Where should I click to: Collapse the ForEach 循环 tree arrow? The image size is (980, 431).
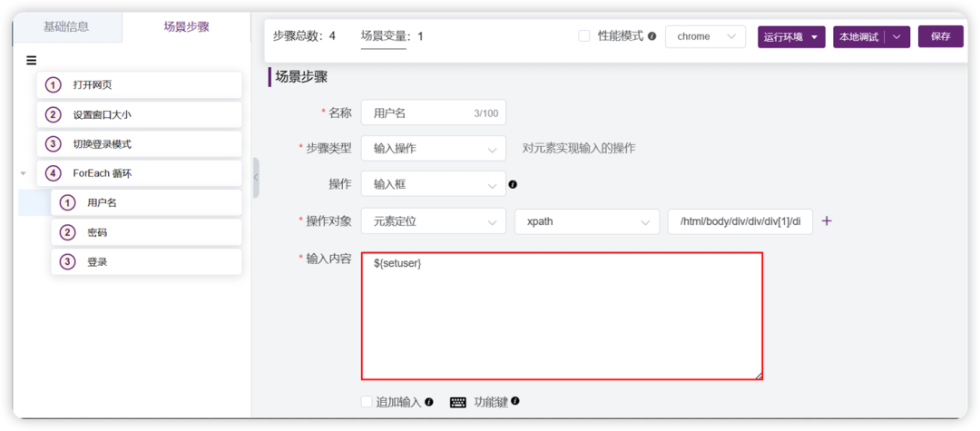pos(23,173)
